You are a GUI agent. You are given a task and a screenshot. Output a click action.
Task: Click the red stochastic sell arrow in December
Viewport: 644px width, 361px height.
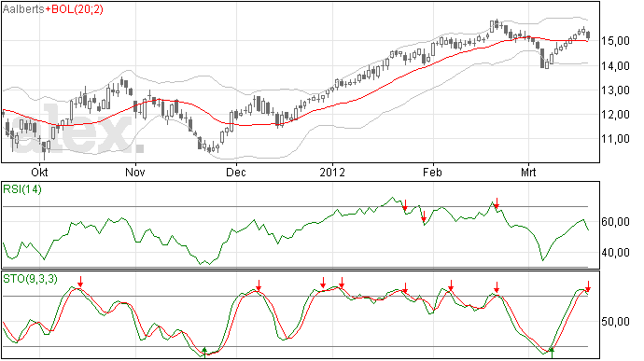pyautogui.click(x=259, y=285)
